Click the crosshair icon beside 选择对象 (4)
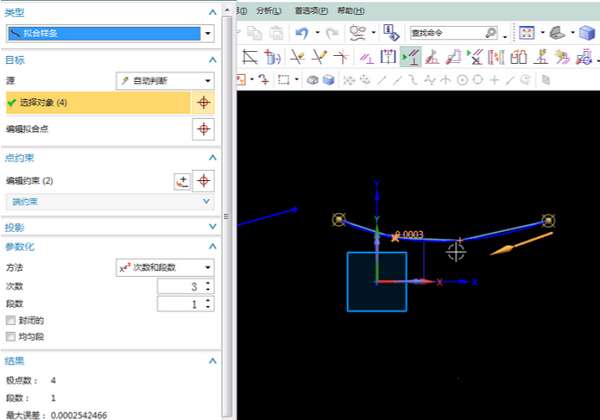600x420 pixels. pos(203,103)
